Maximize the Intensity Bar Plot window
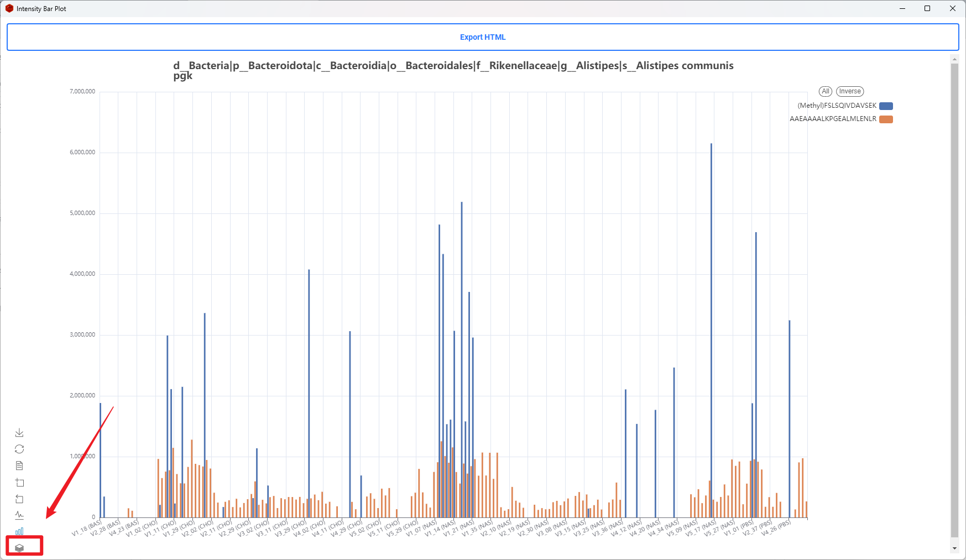Viewport: 966px width, 560px height. pyautogui.click(x=927, y=8)
